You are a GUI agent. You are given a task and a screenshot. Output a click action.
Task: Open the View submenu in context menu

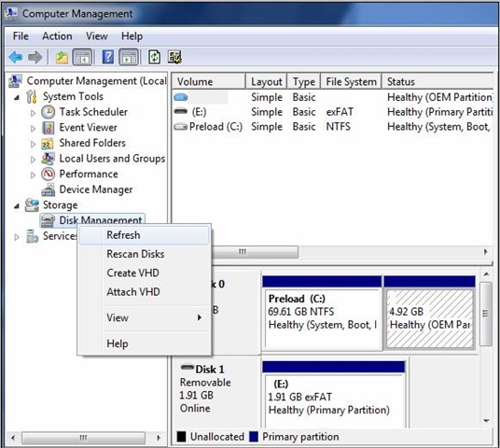point(145,318)
